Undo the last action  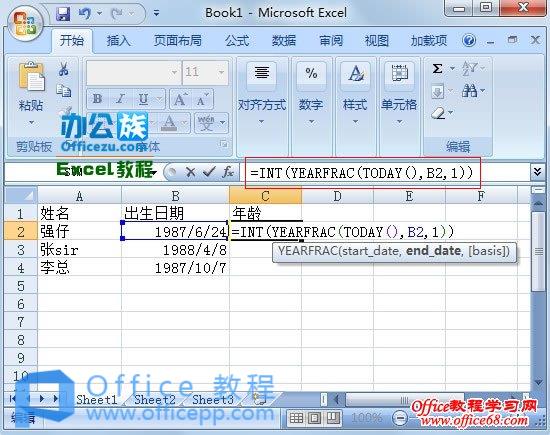click(x=85, y=14)
